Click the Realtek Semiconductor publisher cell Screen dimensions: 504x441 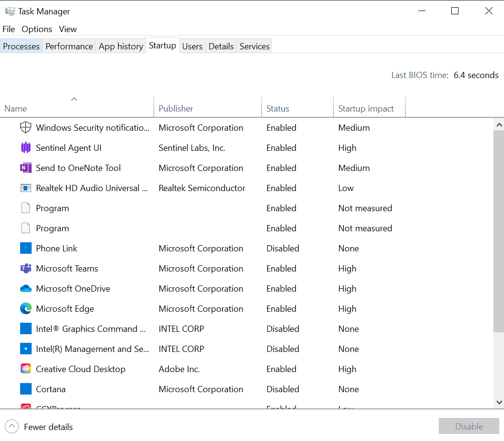202,188
